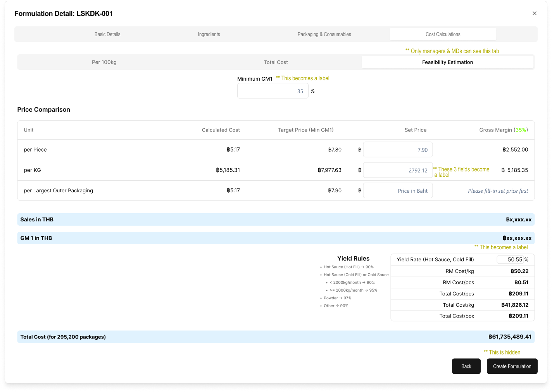This screenshot has height=392, width=552.
Task: Close the Formulation Detail dialog
Action: pyautogui.click(x=534, y=13)
